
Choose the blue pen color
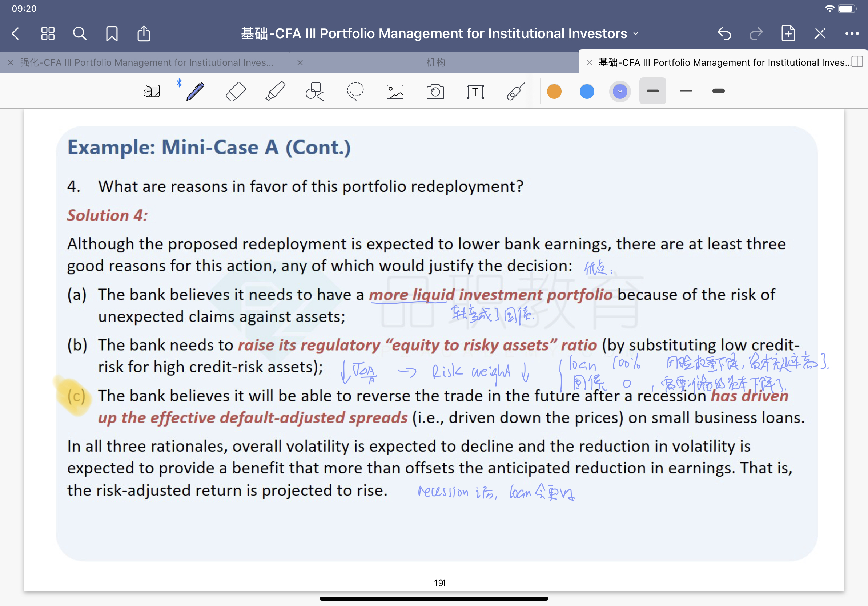pos(587,91)
